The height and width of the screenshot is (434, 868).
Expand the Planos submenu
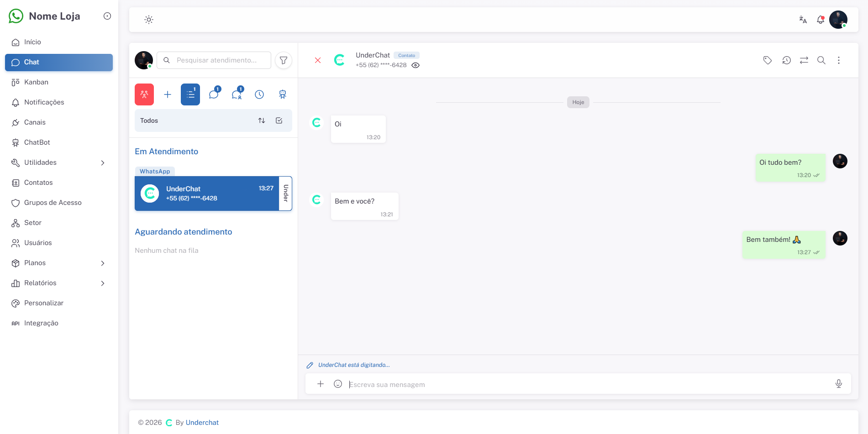[x=59, y=263]
